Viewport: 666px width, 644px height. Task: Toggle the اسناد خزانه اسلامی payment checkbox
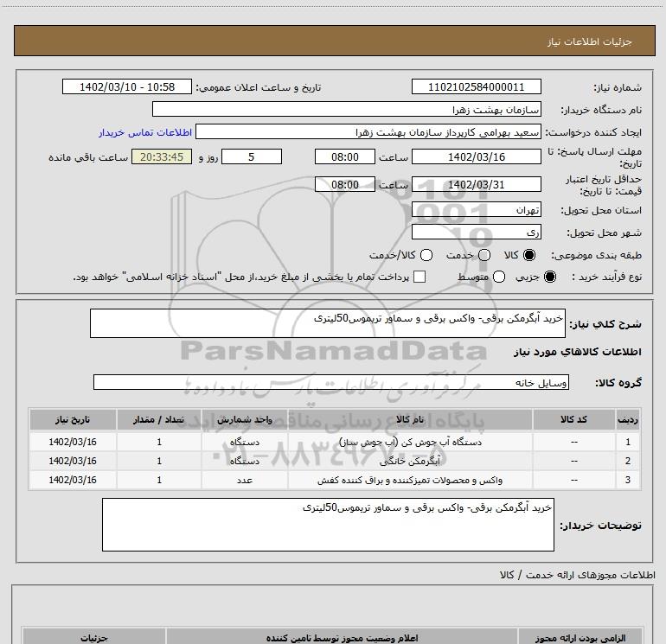coord(419,277)
